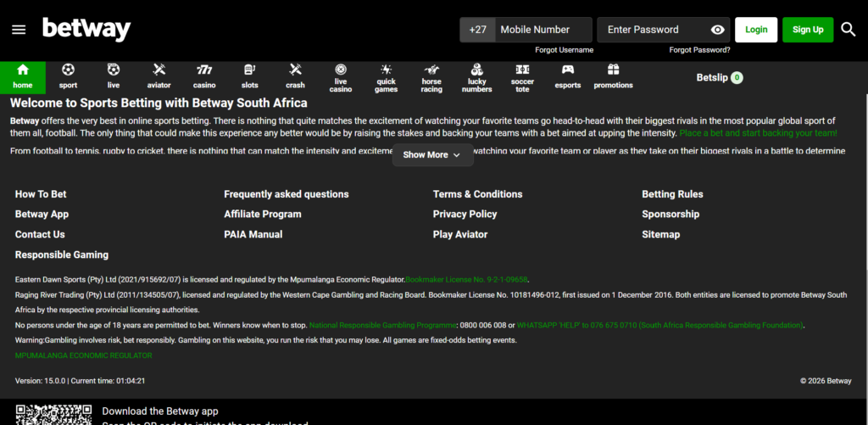Viewport: 868px width, 425px height.
Task: Open the WHATSAPP 'HELP' link
Action: [659, 325]
